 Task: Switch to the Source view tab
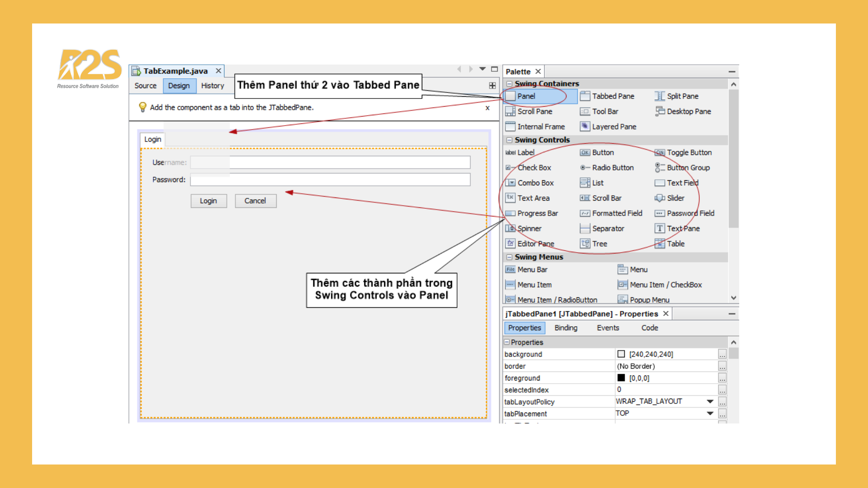(145, 86)
